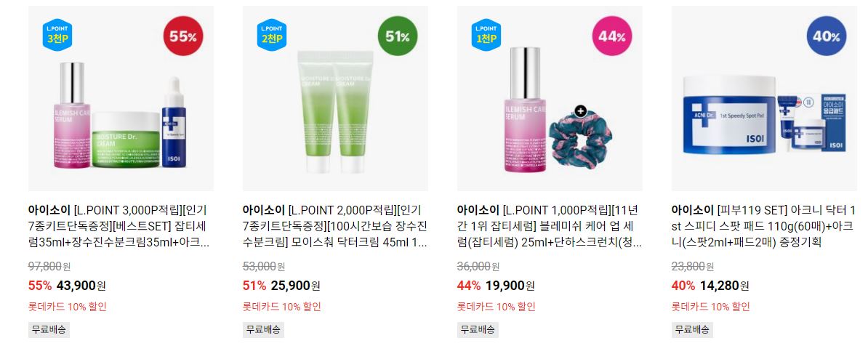Click the L.POINT 1천P badge icon
Viewport: 868px width, 354px height.
[x=486, y=35]
